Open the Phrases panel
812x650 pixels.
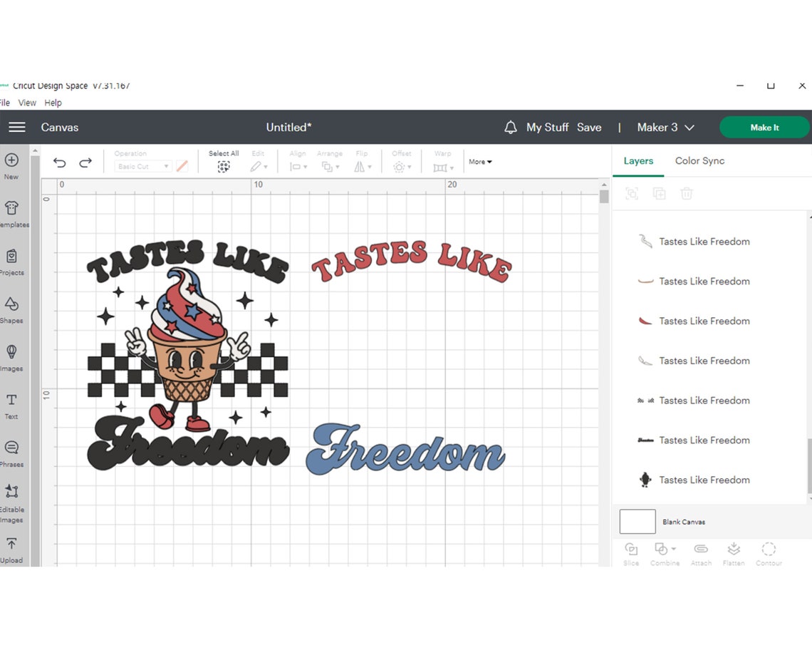coord(11,449)
